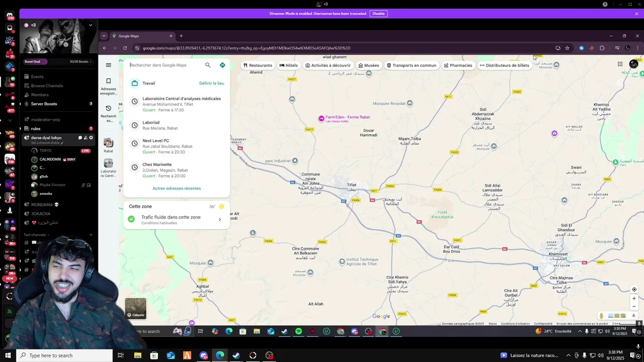Filter map by Transports en commun
This screenshot has height=362, width=644.
pos(412,65)
